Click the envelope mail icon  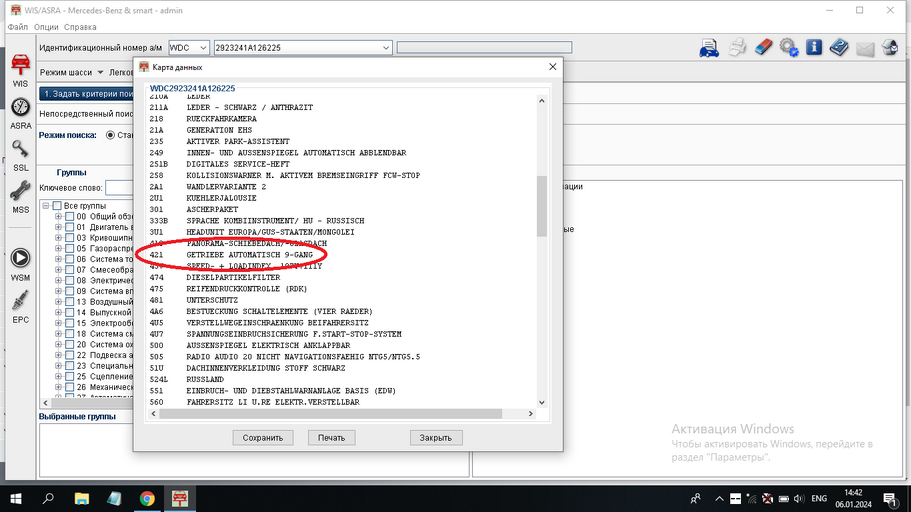[x=865, y=49]
